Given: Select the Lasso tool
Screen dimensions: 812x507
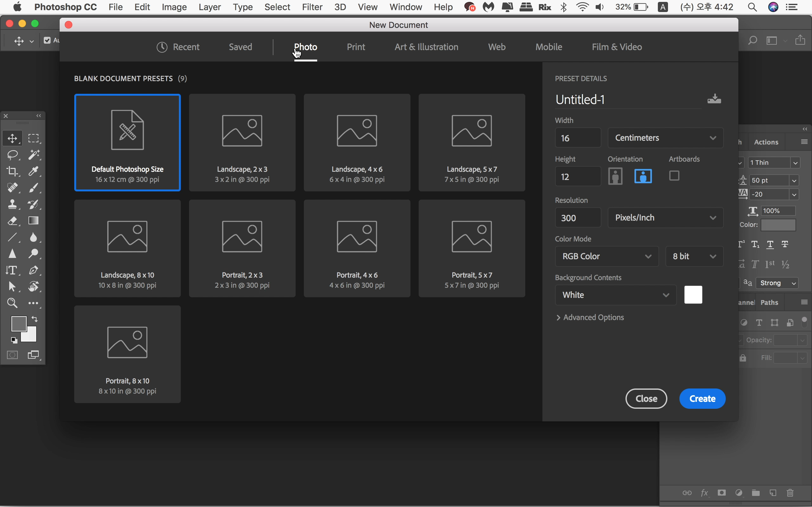Looking at the screenshot, I should tap(12, 155).
